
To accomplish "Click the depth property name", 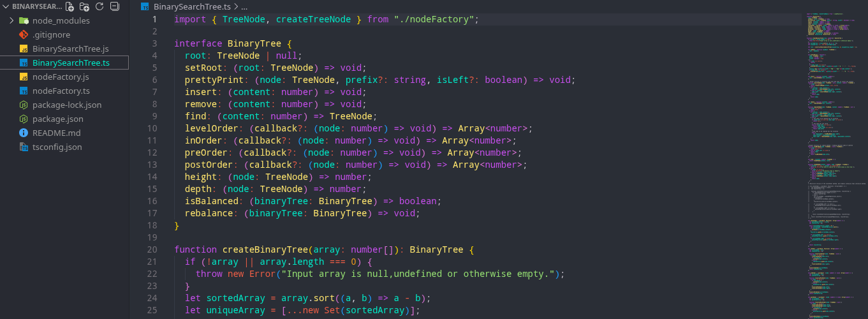I will tap(198, 189).
